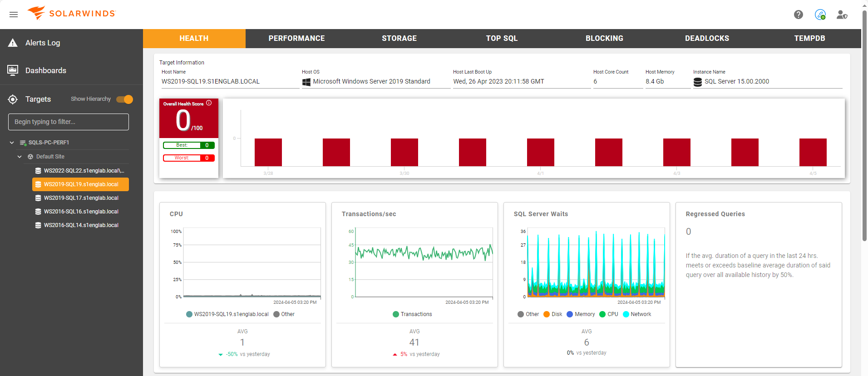Toggle the Show Hierarchy switch
Screen dimensions: 868x376
point(124,99)
